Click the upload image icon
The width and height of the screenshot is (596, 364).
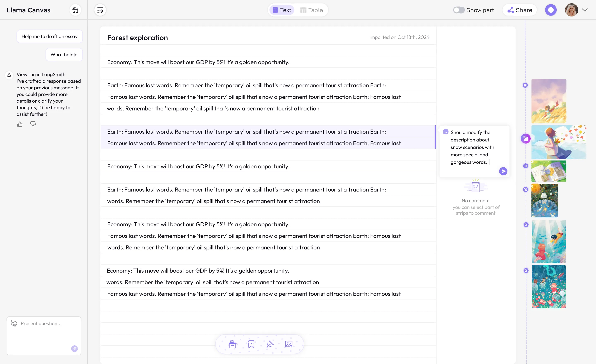(289, 344)
